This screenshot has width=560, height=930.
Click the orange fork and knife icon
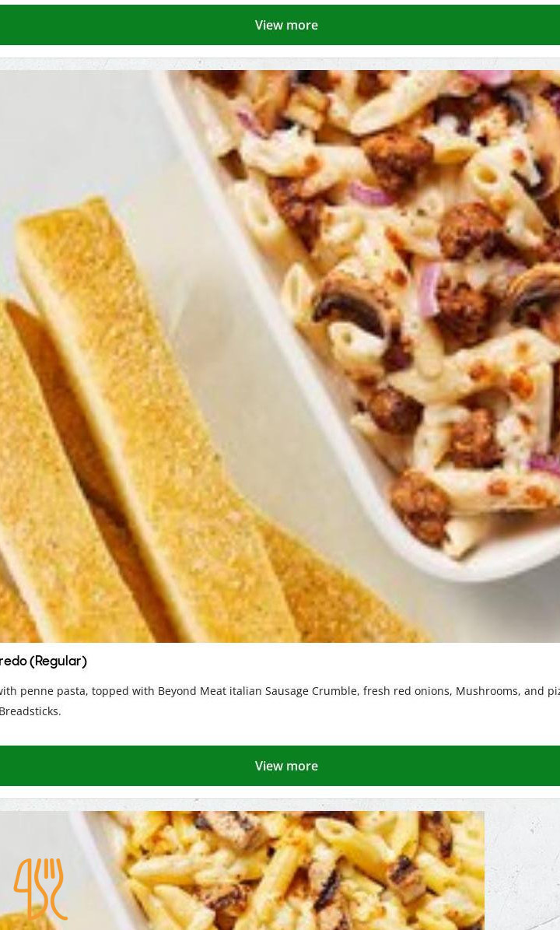click(x=40, y=888)
